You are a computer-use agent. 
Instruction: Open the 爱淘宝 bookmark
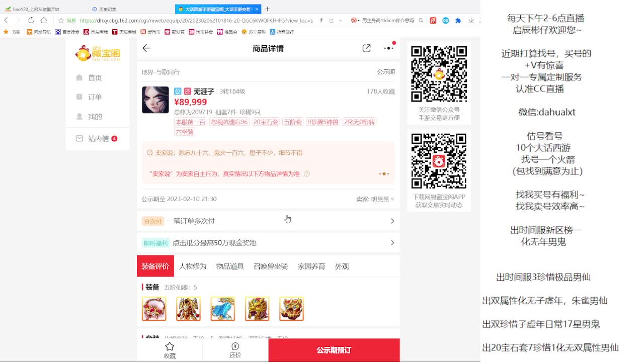tap(150, 32)
